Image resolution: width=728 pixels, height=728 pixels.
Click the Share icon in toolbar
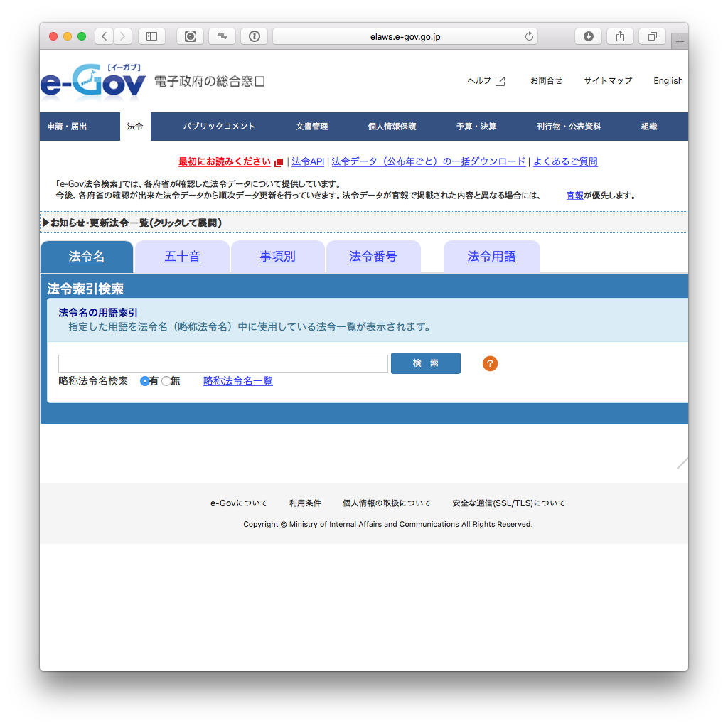(x=620, y=36)
